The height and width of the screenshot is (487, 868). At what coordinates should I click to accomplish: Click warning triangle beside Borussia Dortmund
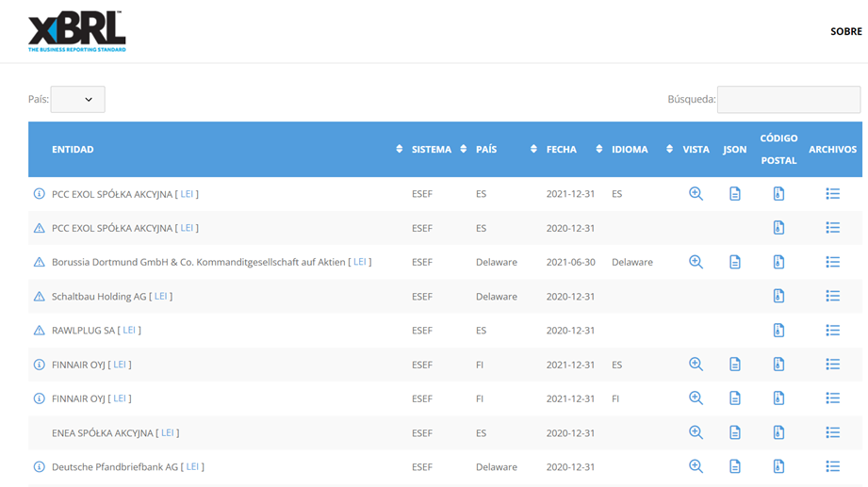(40, 262)
